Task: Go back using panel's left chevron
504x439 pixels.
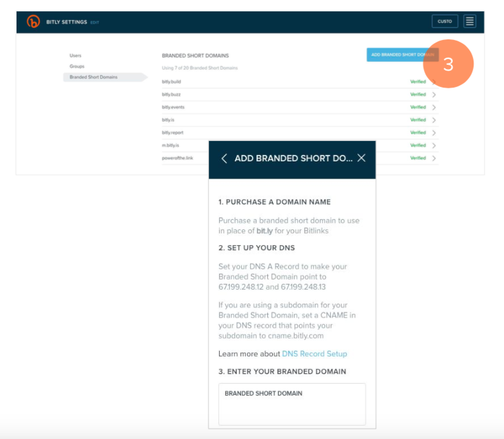Action: (x=224, y=158)
